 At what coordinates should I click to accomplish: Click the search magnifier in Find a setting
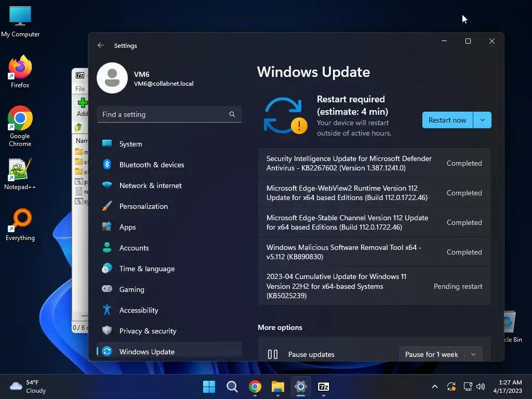tap(232, 114)
